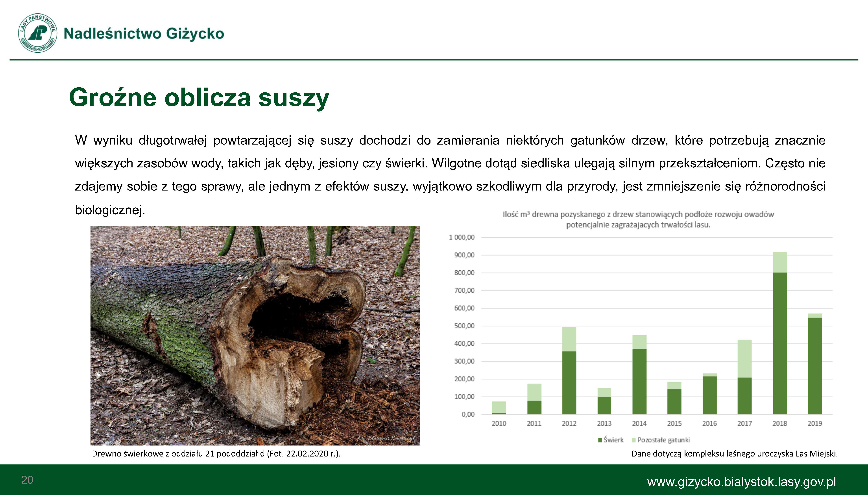This screenshot has width=868, height=495.
Task: Click the y-axis value 900,00
Action: 464,255
